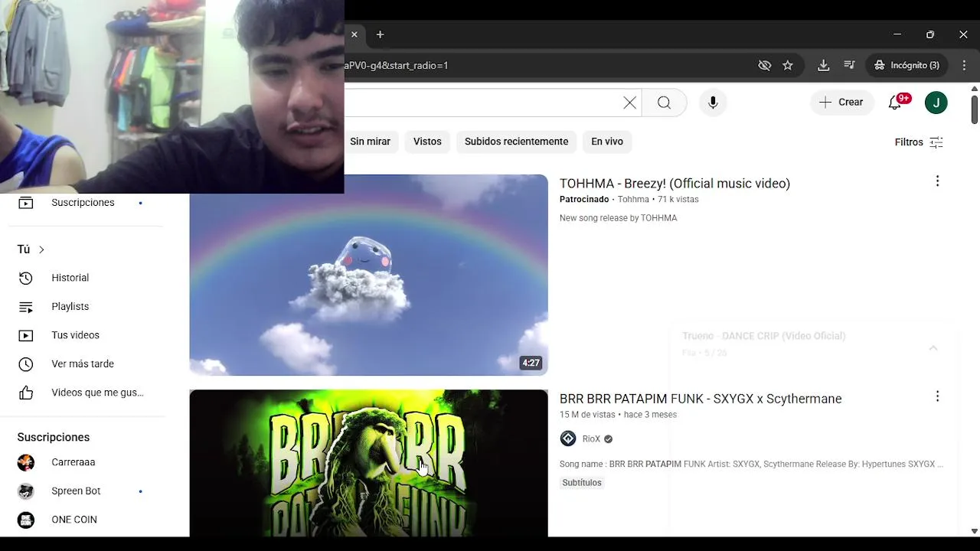Open TOHHMA - Breezy! video title
Screen dimensions: 980x551
[675, 184]
